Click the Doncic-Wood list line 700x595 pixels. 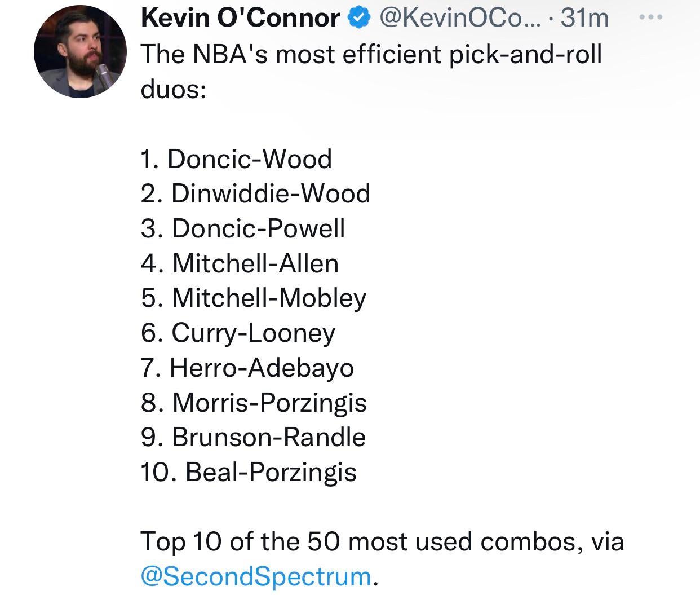pyautogui.click(x=236, y=158)
